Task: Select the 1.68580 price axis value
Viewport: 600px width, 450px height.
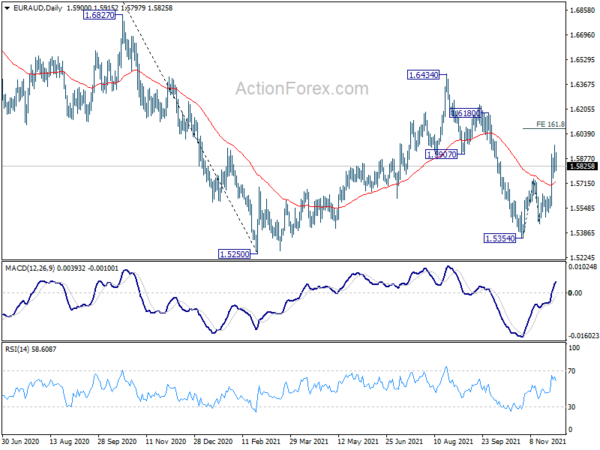Action: click(x=582, y=10)
